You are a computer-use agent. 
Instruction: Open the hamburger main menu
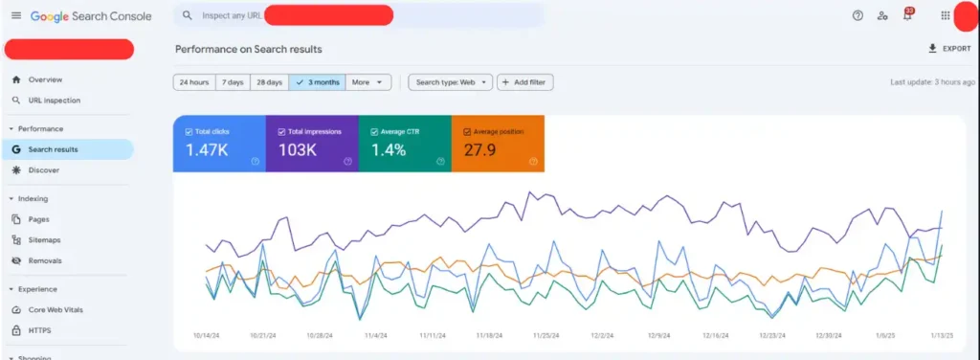(16, 15)
